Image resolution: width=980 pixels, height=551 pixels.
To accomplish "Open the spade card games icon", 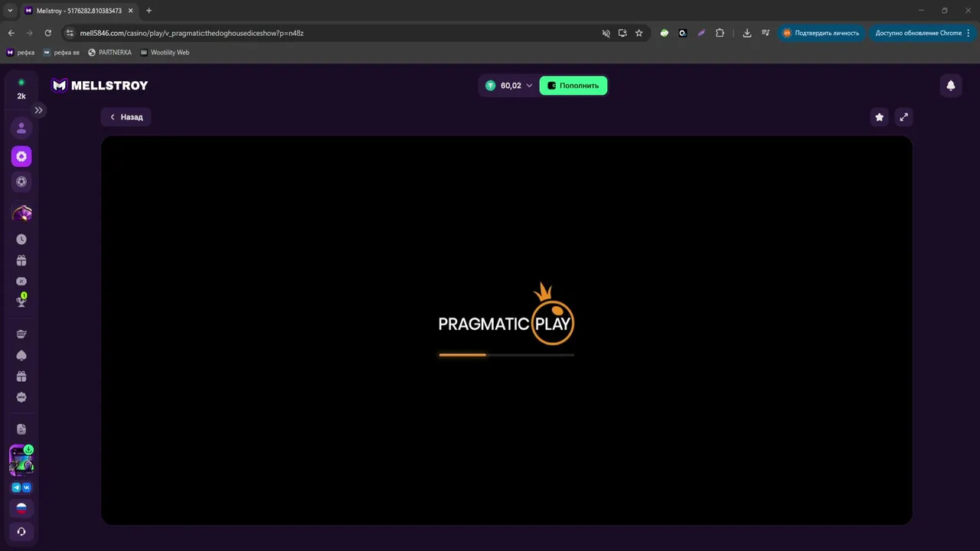I will 21,355.
